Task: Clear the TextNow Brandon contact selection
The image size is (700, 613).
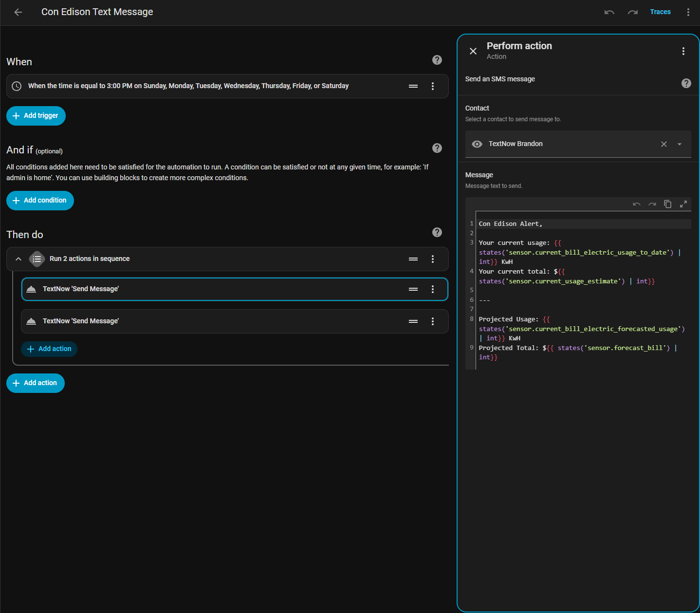Action: coord(663,144)
